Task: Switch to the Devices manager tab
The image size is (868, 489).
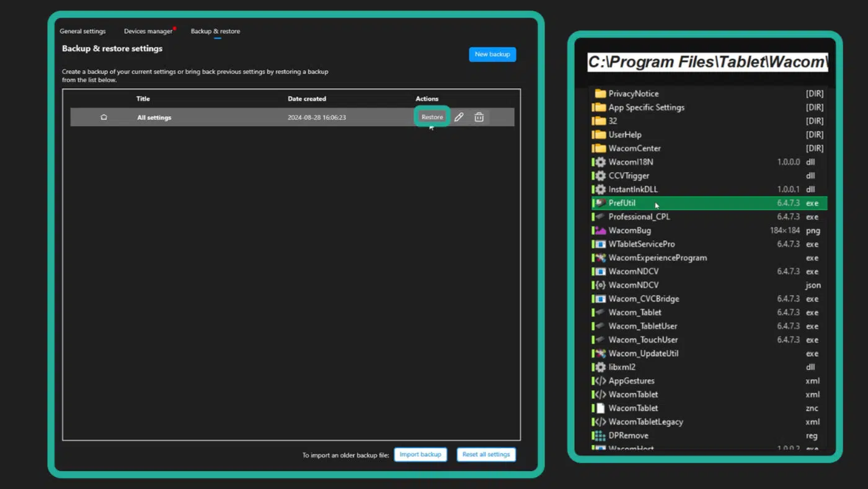Action: [x=148, y=31]
